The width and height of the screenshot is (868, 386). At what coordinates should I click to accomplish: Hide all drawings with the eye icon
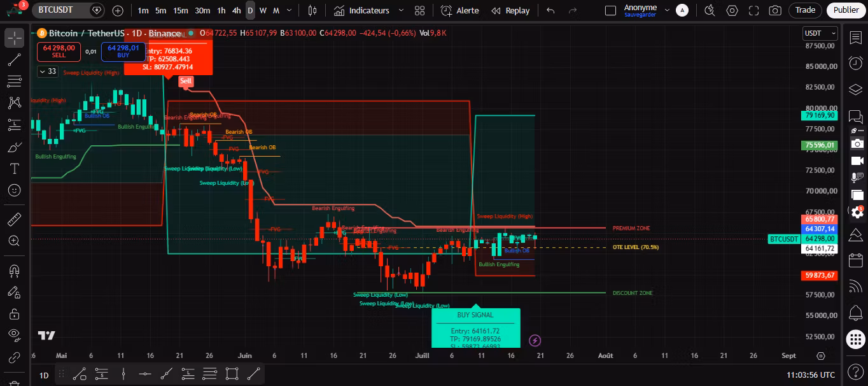click(x=15, y=336)
